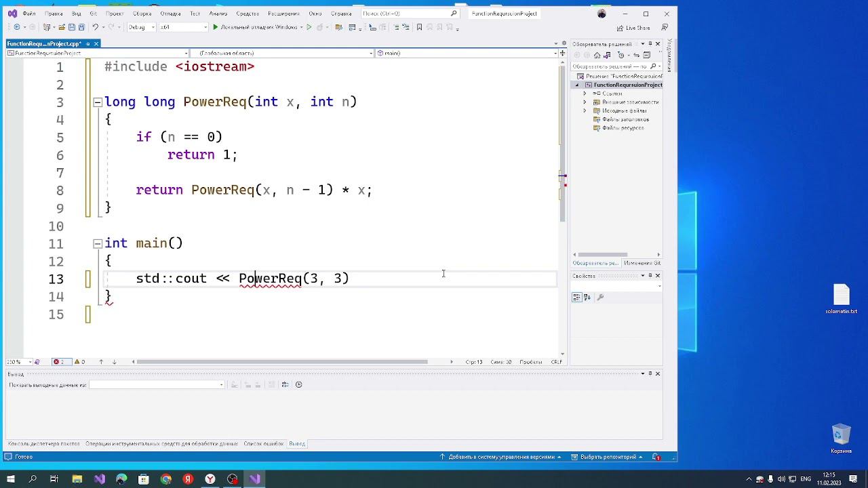Image resolution: width=868 pixels, height=488 pixels.
Task: Open Live Share
Action: [633, 28]
